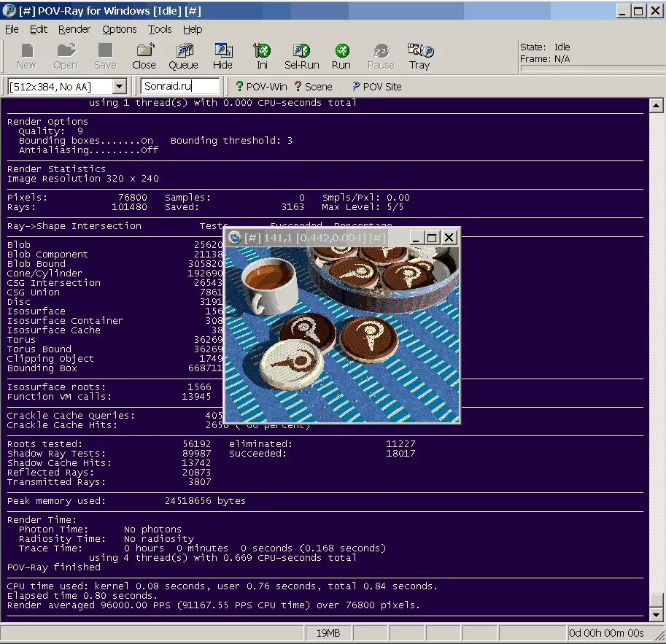Open the File menu
Image resolution: width=666 pixels, height=644 pixels.
[x=12, y=29]
